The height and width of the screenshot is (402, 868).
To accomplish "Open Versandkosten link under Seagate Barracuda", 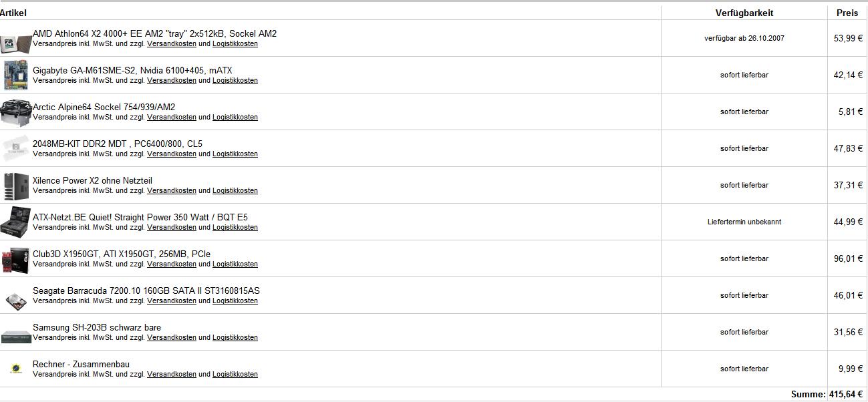I will pos(172,301).
